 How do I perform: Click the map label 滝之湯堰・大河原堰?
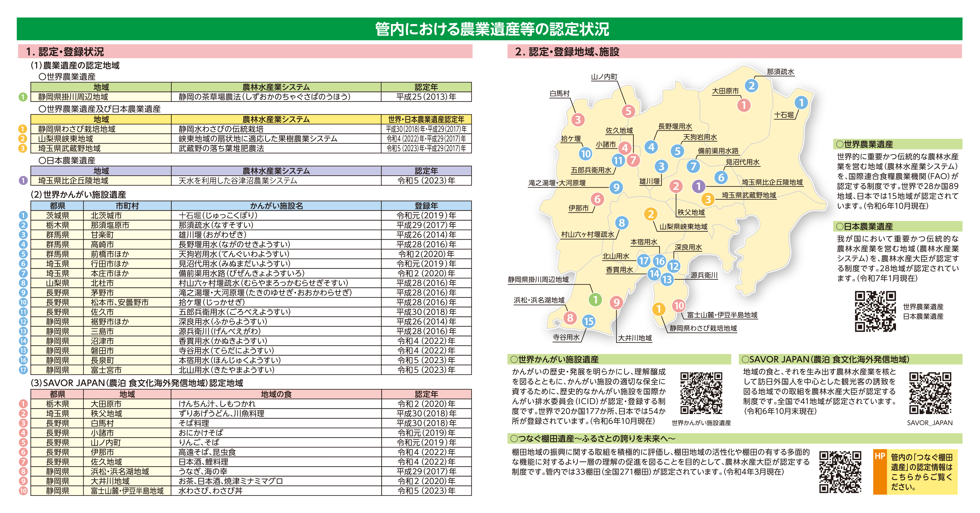coord(557,183)
